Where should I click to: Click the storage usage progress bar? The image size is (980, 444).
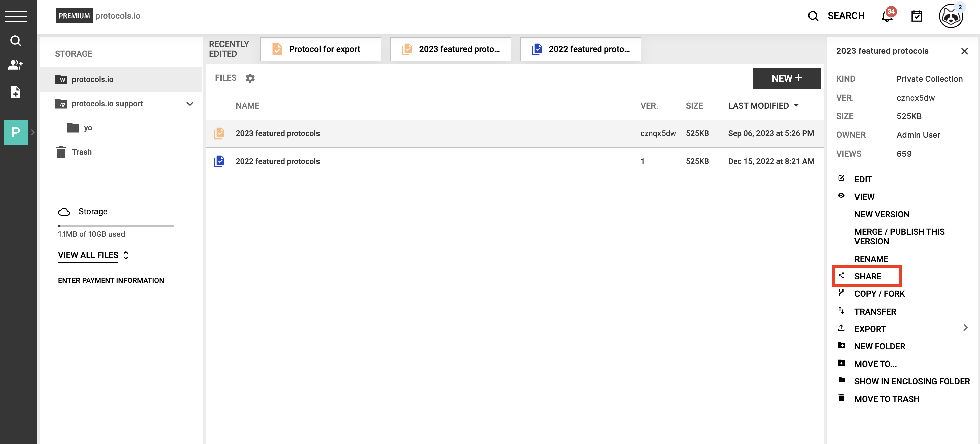click(x=116, y=226)
